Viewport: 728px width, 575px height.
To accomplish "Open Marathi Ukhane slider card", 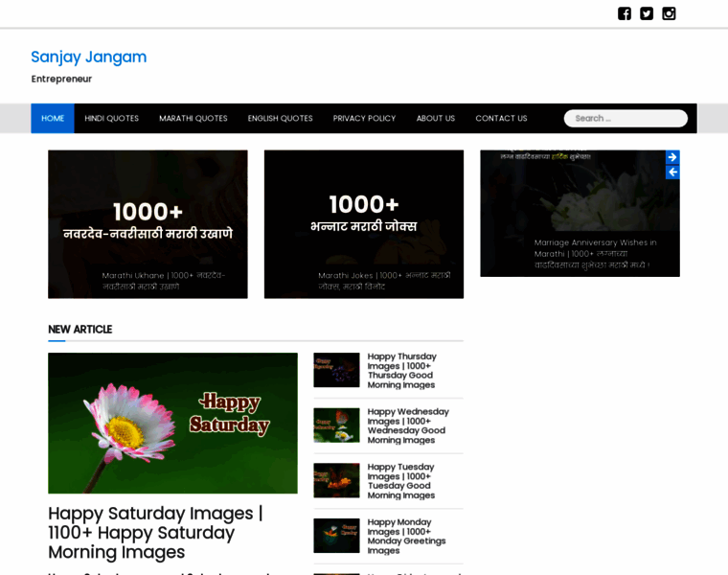I will click(148, 224).
